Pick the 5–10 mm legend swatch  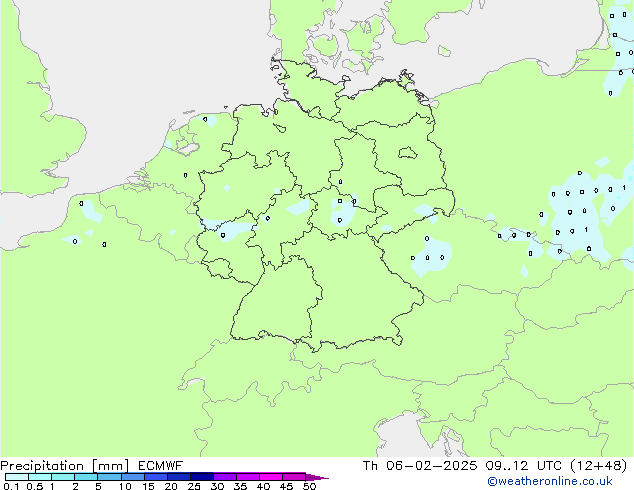(x=109, y=477)
